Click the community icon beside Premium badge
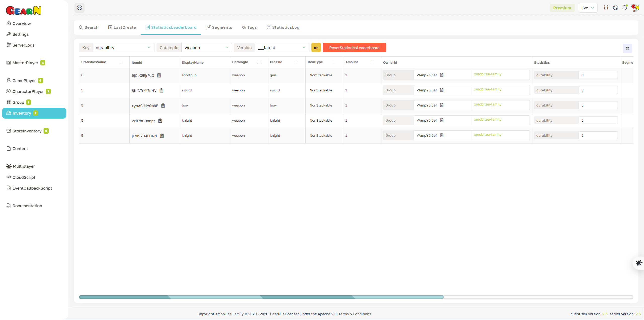This screenshot has width=644, height=320. pos(606,8)
